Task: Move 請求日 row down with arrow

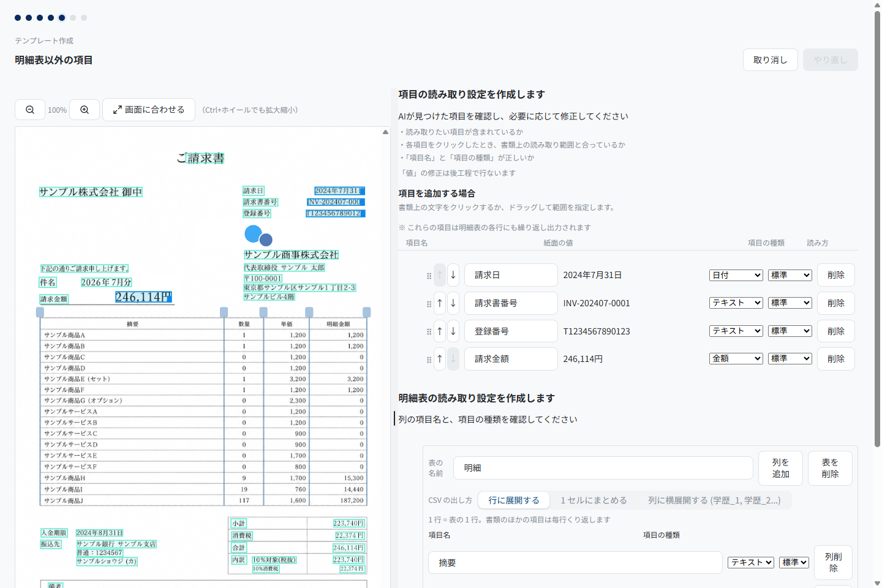Action: click(453, 275)
